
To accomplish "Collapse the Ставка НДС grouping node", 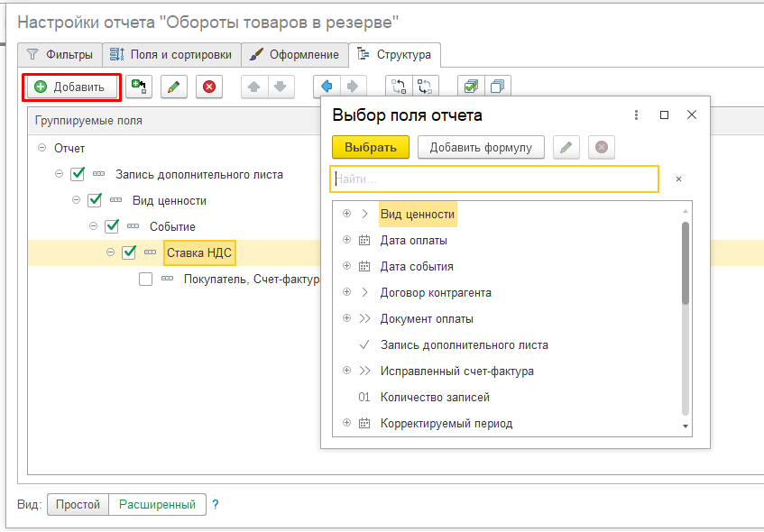I will click(110, 252).
